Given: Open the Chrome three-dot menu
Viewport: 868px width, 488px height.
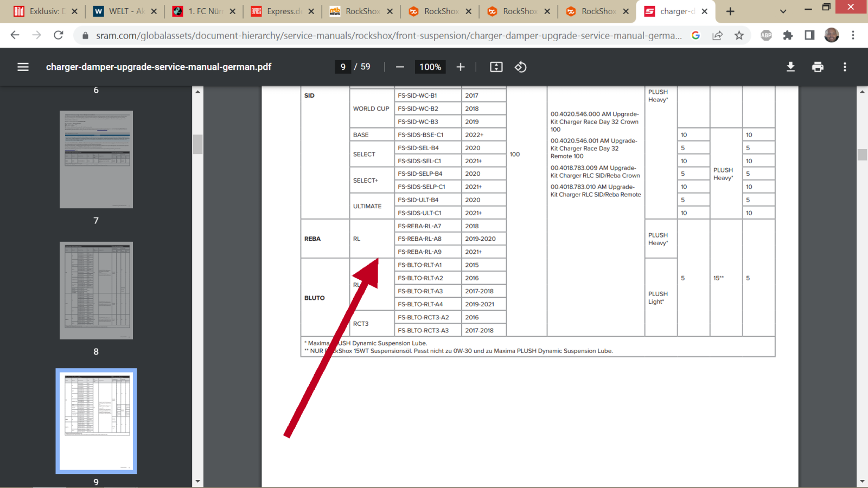Looking at the screenshot, I should tap(853, 35).
